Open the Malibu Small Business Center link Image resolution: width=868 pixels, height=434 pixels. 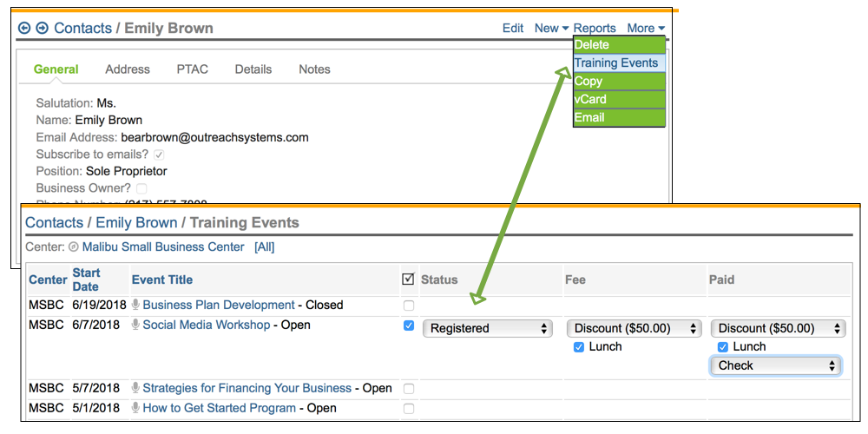(163, 247)
